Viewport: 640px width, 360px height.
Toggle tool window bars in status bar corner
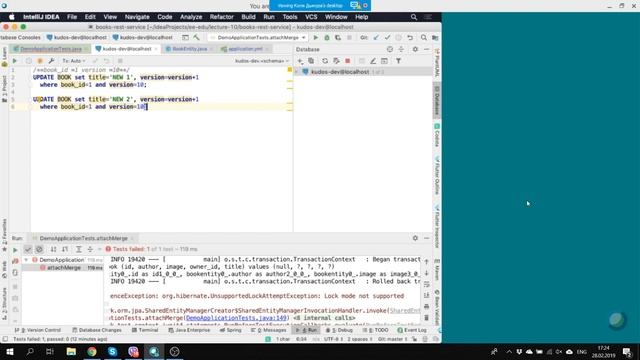point(5,339)
